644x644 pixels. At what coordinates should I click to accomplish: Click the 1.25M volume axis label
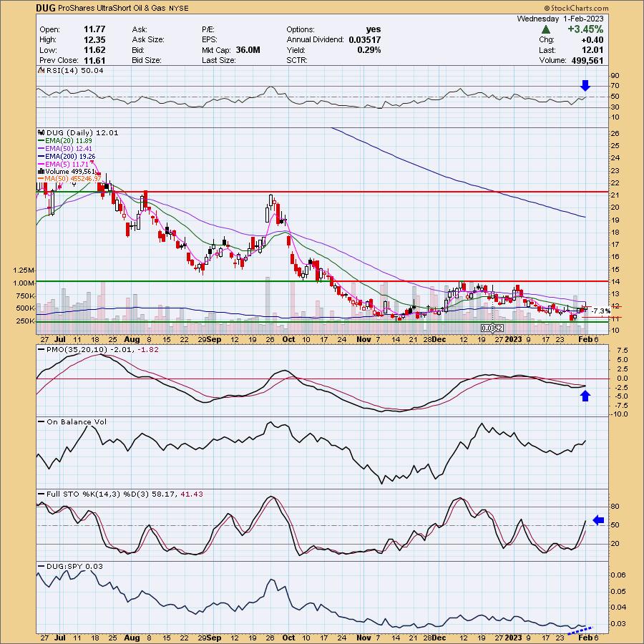(24, 270)
